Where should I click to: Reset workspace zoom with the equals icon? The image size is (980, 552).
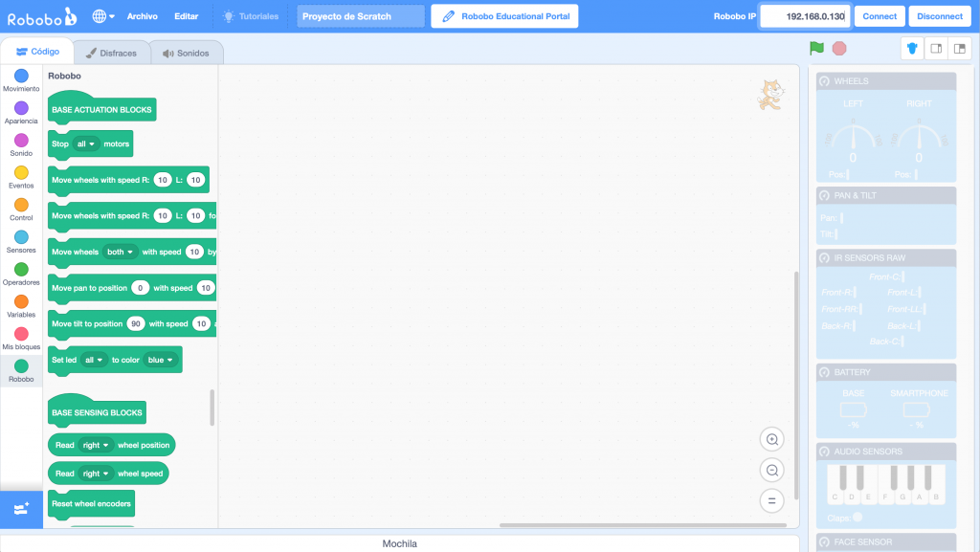point(771,500)
